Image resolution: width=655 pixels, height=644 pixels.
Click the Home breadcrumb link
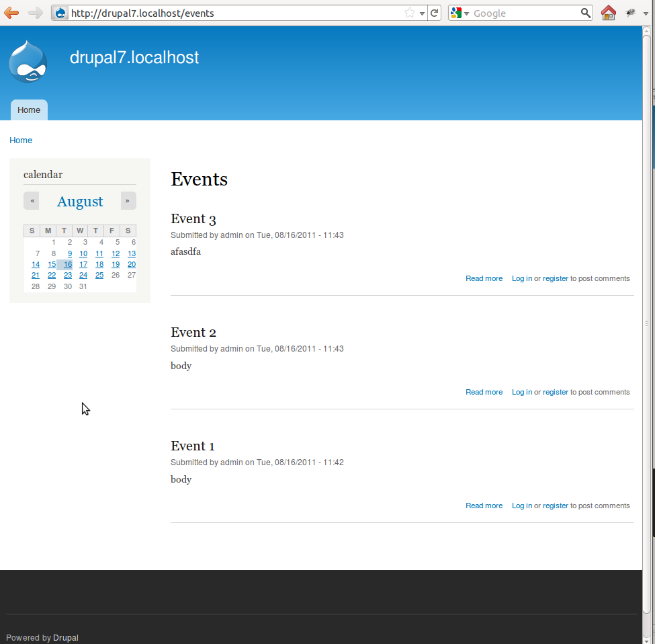[x=21, y=140]
